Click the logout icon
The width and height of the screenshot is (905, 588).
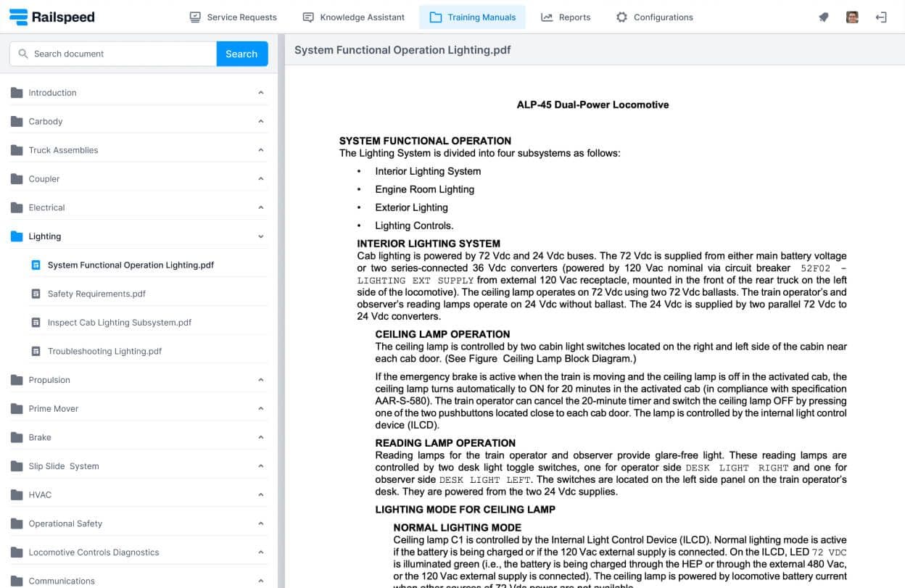pyautogui.click(x=881, y=17)
